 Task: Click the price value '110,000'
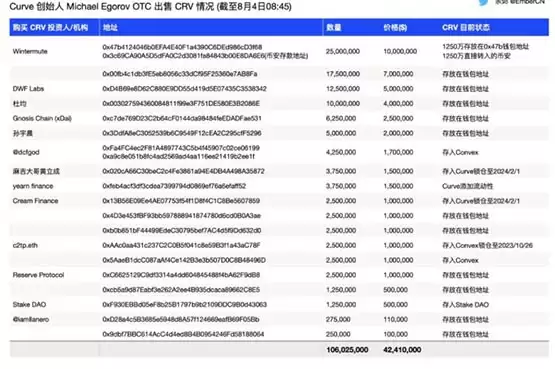[x=395, y=319]
